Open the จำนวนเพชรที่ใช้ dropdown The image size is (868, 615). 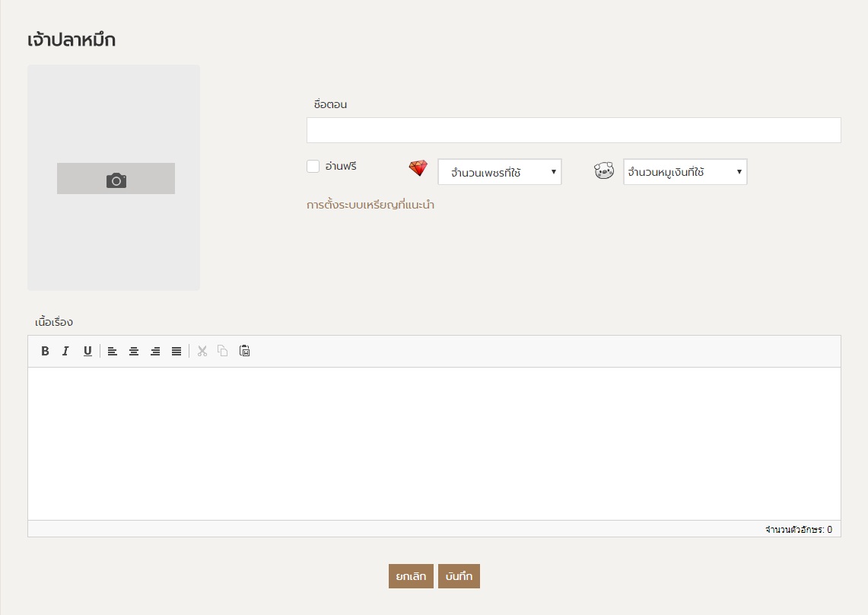click(x=499, y=172)
